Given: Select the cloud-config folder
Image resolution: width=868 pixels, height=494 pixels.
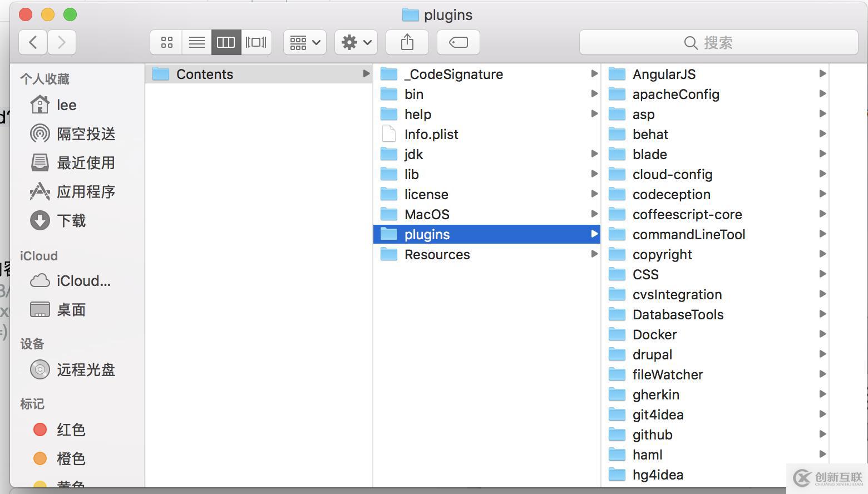Looking at the screenshot, I should pos(716,174).
